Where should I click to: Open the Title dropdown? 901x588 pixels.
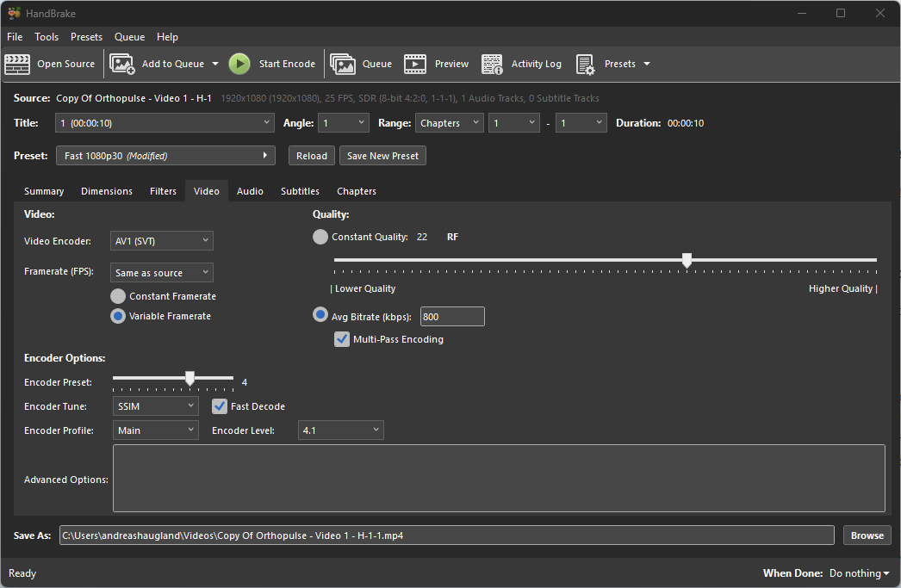point(164,123)
